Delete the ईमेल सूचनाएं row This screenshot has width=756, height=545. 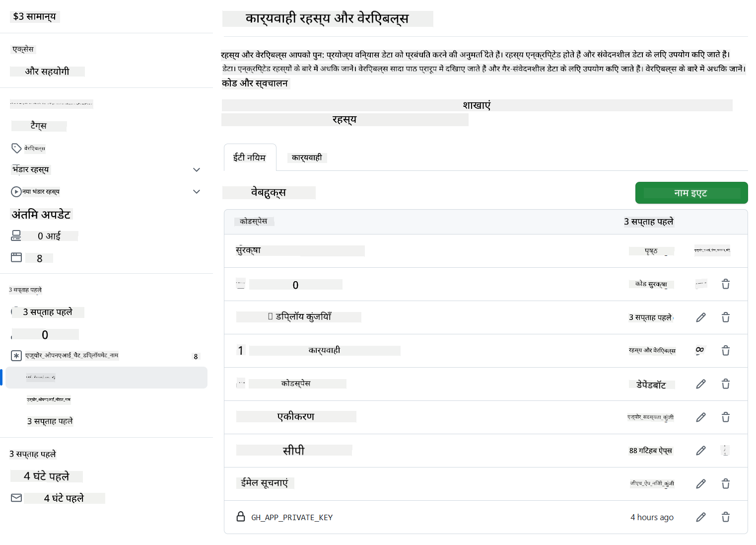726,484
